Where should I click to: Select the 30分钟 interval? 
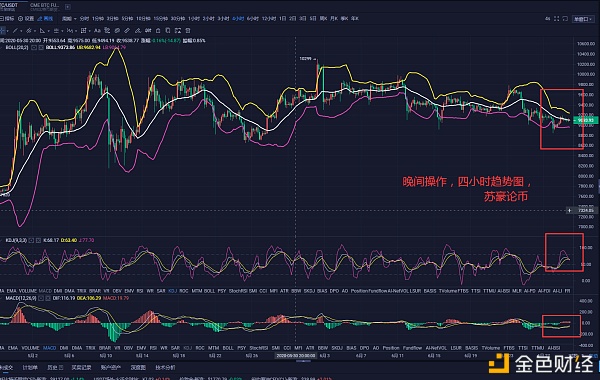(178, 18)
